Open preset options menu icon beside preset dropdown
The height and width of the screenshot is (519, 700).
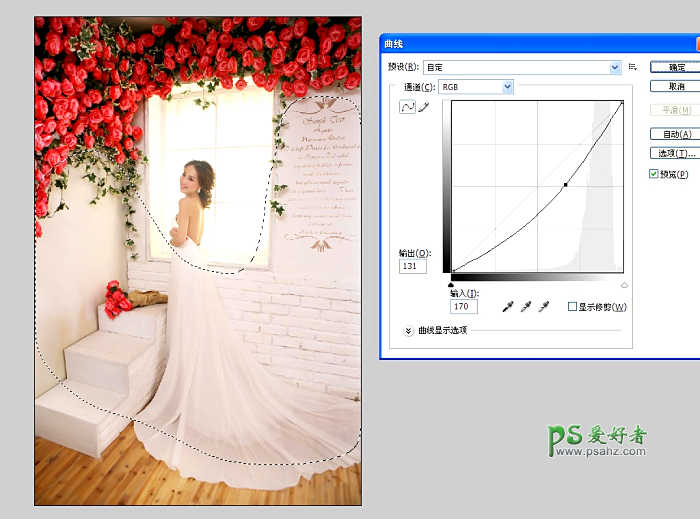633,67
